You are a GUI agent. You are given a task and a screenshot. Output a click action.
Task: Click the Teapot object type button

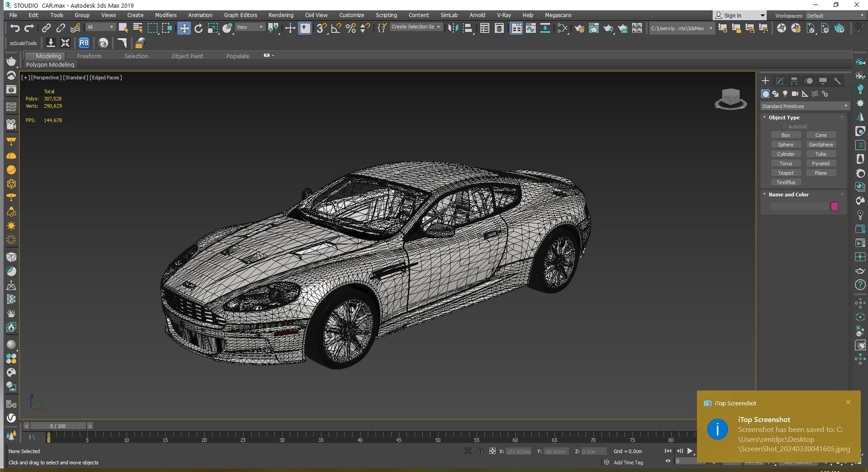tap(786, 173)
